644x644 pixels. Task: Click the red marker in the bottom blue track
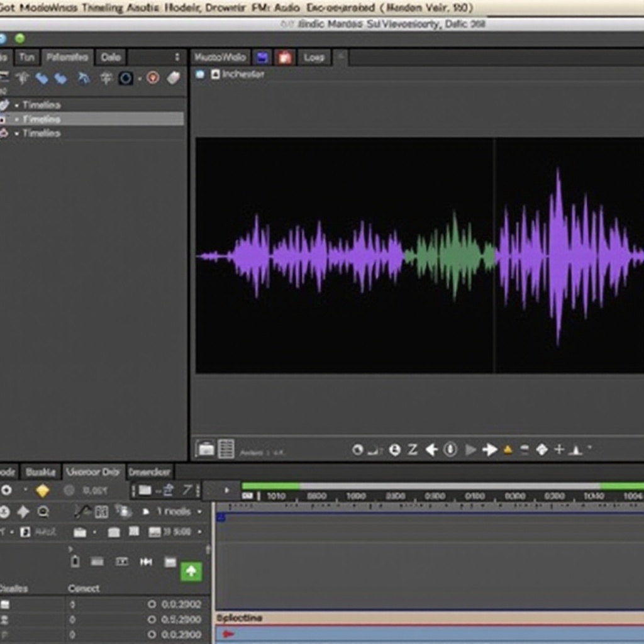pos(228,634)
